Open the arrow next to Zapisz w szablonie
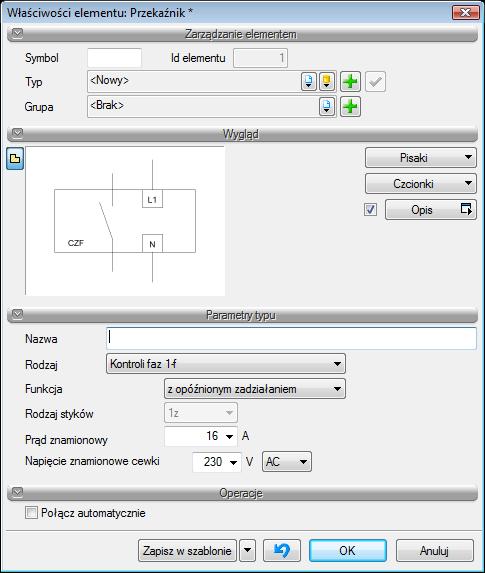 click(x=247, y=550)
